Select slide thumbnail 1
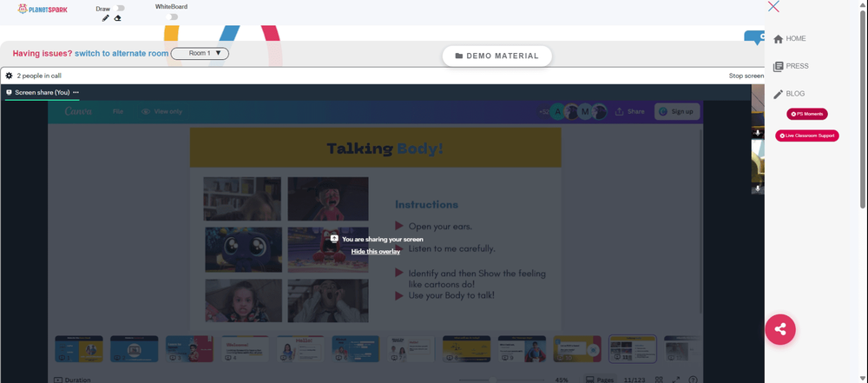Screen dimensions: 868x383 coord(79,349)
